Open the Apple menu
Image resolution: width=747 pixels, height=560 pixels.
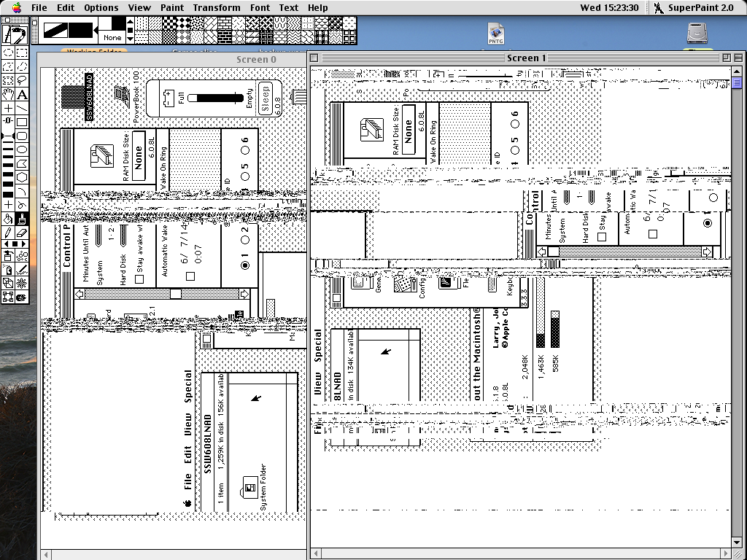[17, 7]
